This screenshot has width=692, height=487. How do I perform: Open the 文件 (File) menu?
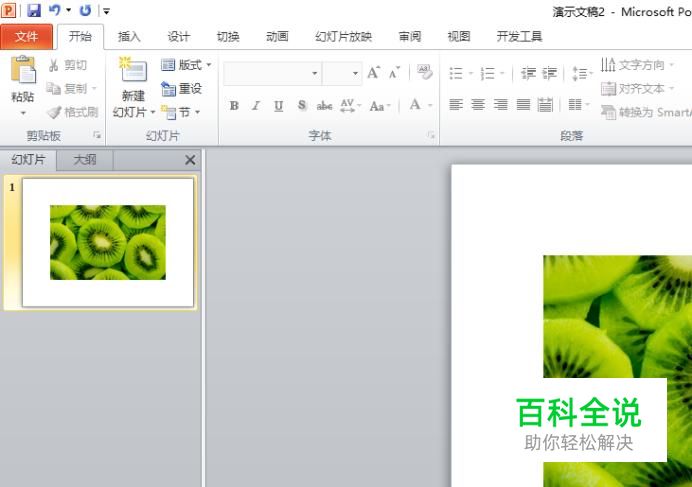coord(26,37)
